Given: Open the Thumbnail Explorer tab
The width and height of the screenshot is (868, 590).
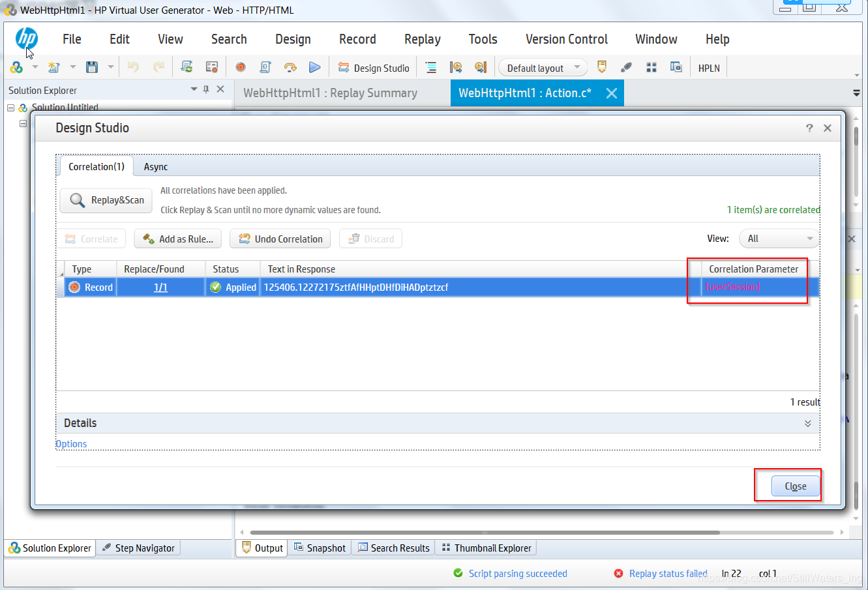Looking at the screenshot, I should tap(486, 548).
